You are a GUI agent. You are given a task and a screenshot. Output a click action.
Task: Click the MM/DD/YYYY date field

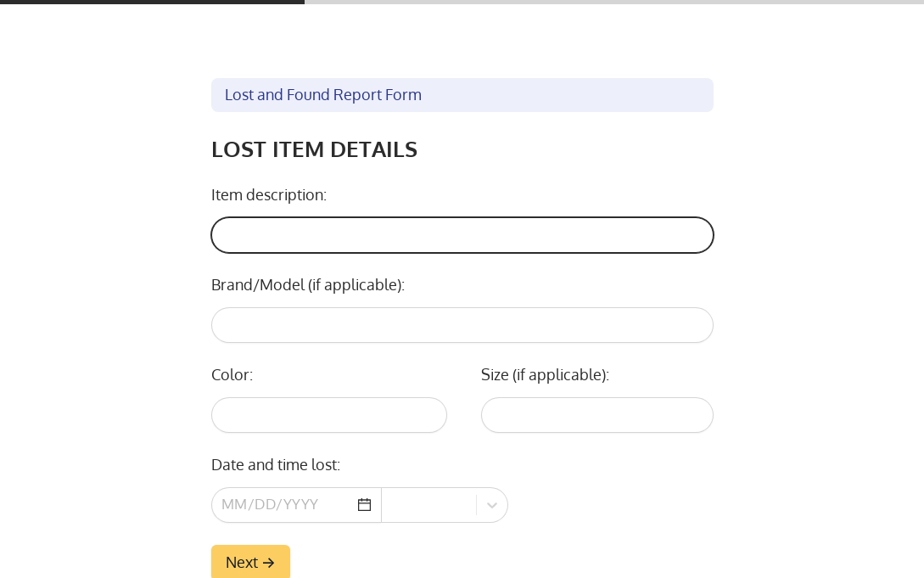tap(280, 505)
